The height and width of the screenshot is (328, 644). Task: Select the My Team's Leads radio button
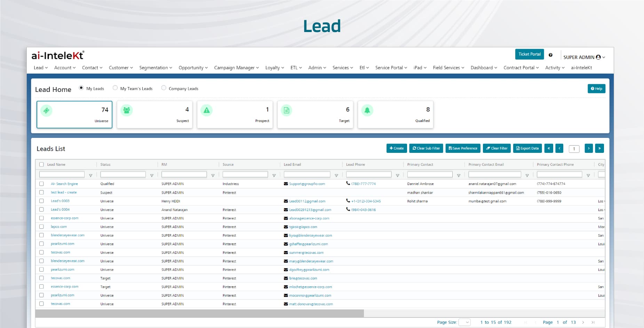115,88
